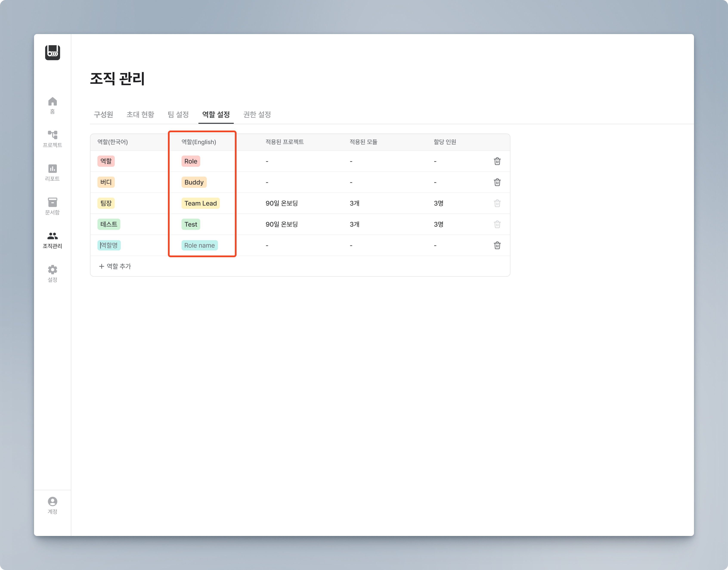Screen dimensions: 728x570
Task: Click the 역할 추가 button
Action: pyautogui.click(x=115, y=266)
